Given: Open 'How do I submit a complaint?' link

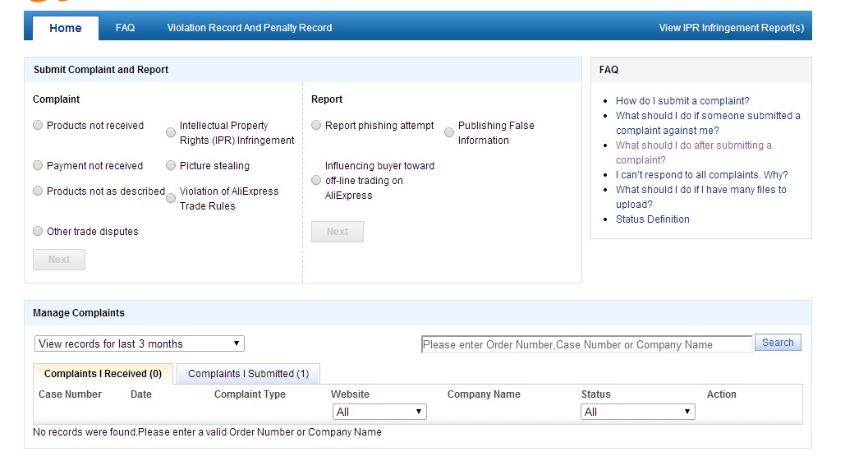Looking at the screenshot, I should (x=682, y=101).
